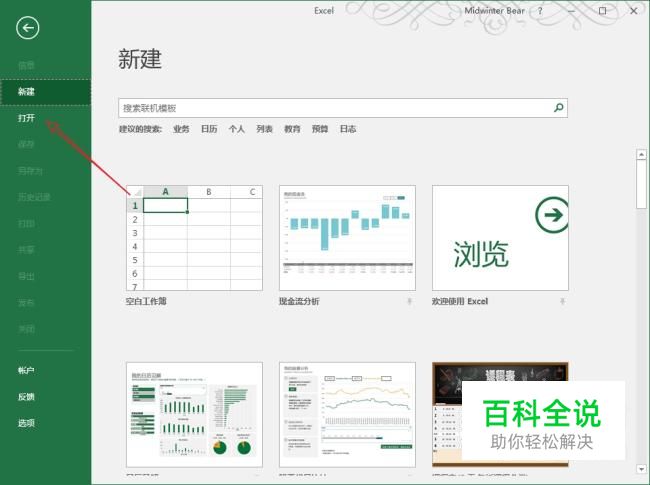Search suggested category 个人
The width and height of the screenshot is (650, 485).
237,129
